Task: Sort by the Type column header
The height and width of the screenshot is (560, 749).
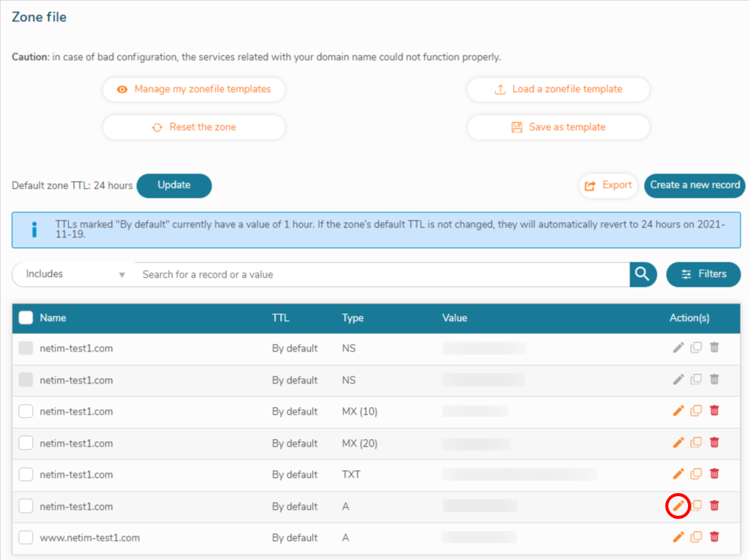Action: tap(352, 318)
